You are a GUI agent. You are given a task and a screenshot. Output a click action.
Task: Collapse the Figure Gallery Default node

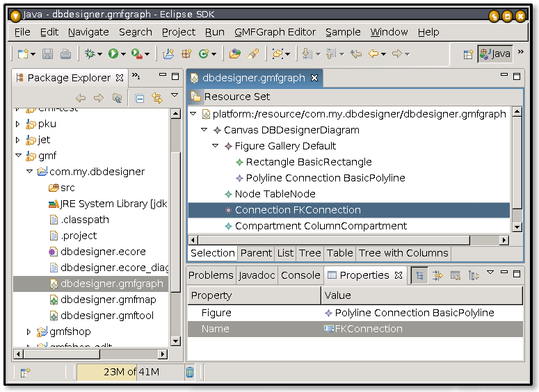click(x=216, y=146)
